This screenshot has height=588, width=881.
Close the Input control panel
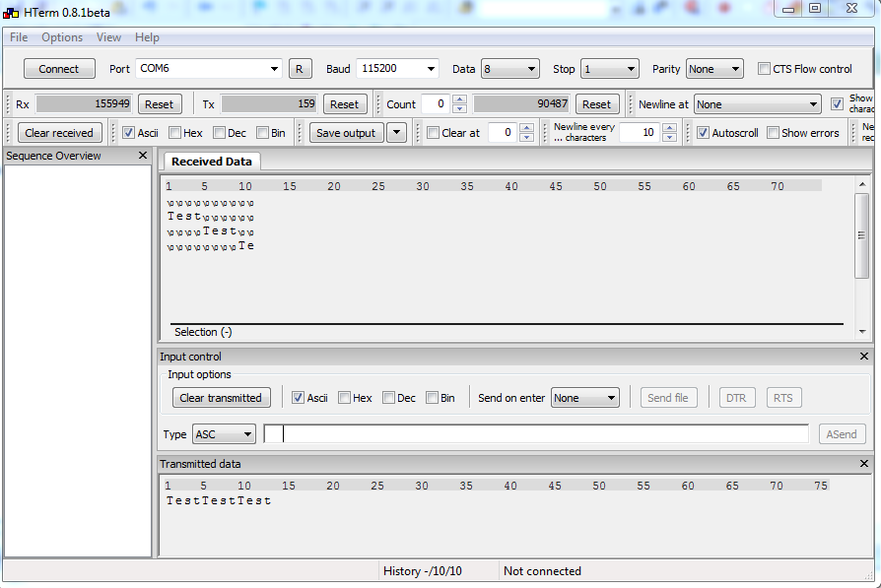[x=863, y=357]
